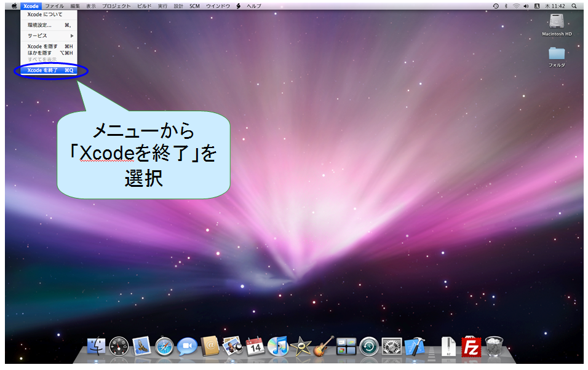This screenshot has height=370, width=588.
Task: Expand the サービス submenu
Action: (49, 36)
